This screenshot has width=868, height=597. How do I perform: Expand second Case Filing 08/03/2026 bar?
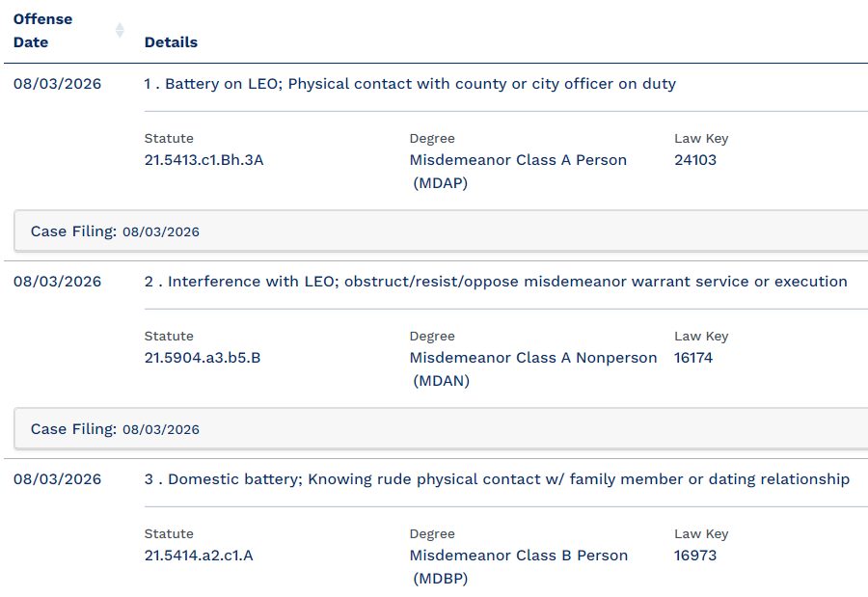[x=441, y=429]
